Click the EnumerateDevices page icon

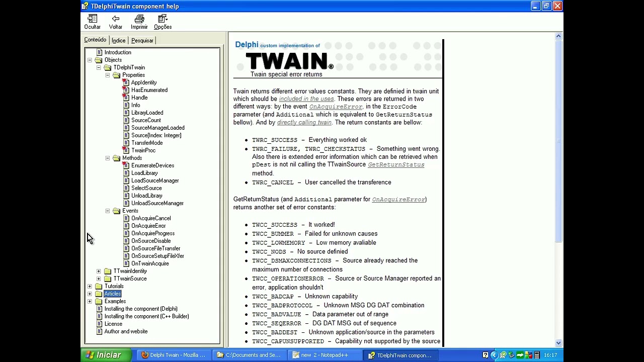[126, 165]
